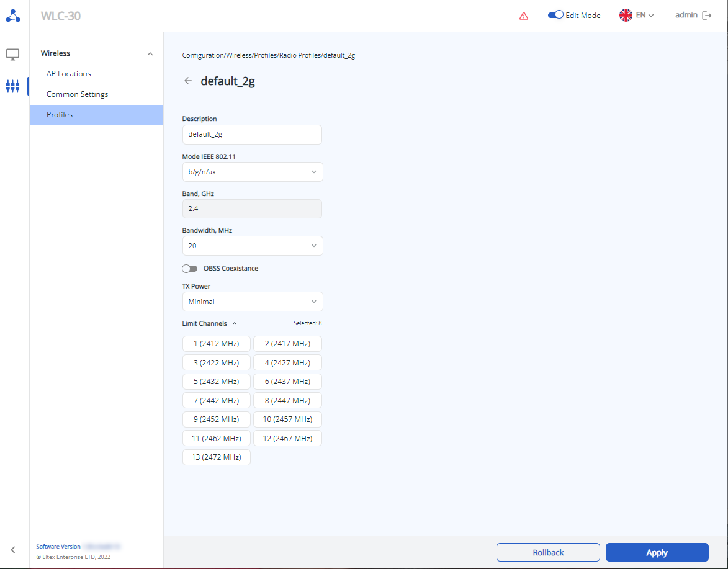This screenshot has width=728, height=569.
Task: Click the Apply button
Action: click(x=657, y=552)
